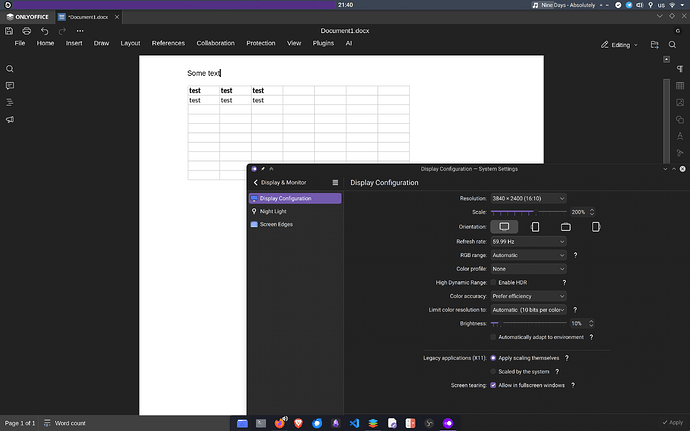The width and height of the screenshot is (690, 431).
Task: Open the Editing mode dropdown
Action: click(619, 44)
